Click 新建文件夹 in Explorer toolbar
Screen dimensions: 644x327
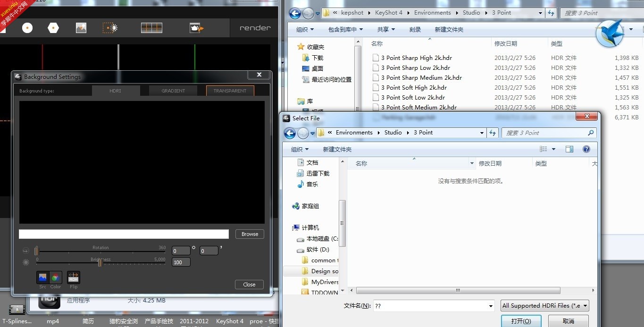point(449,29)
